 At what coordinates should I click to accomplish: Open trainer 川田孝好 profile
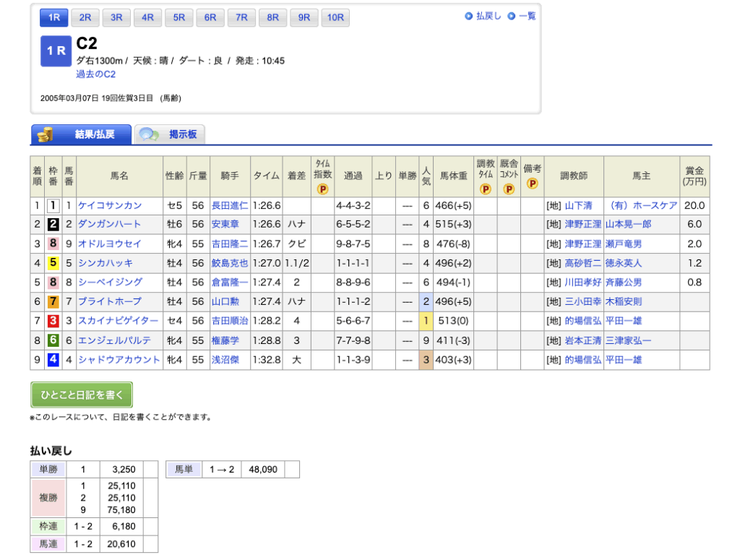point(583,282)
